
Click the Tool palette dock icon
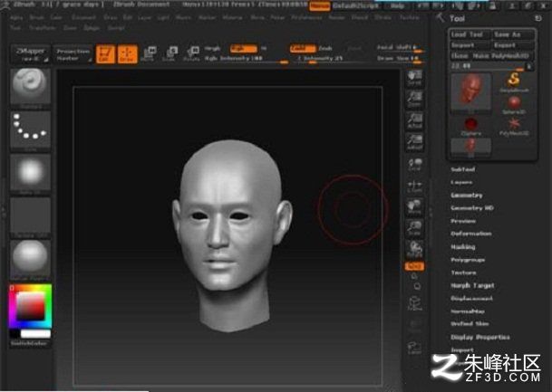point(537,18)
